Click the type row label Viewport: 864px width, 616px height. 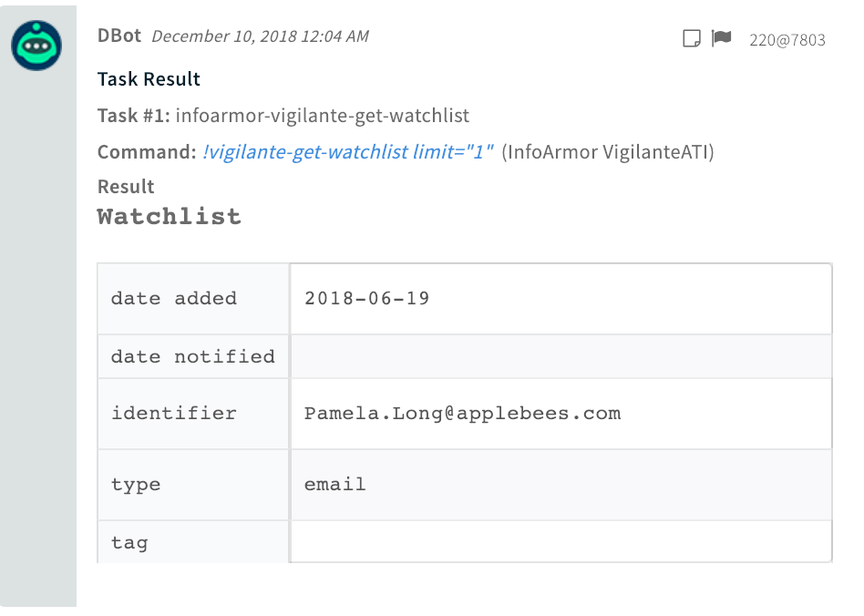(x=136, y=485)
